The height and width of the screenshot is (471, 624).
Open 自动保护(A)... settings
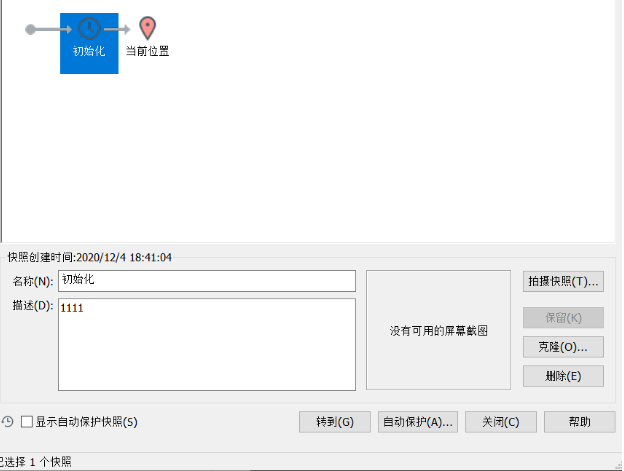pyautogui.click(x=418, y=422)
